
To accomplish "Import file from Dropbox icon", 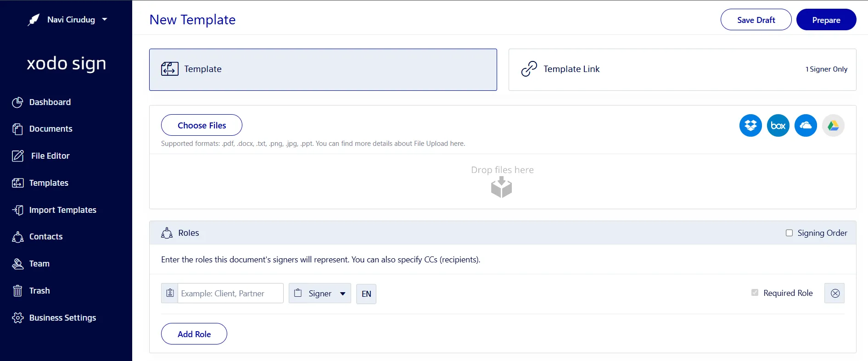I will pos(750,126).
